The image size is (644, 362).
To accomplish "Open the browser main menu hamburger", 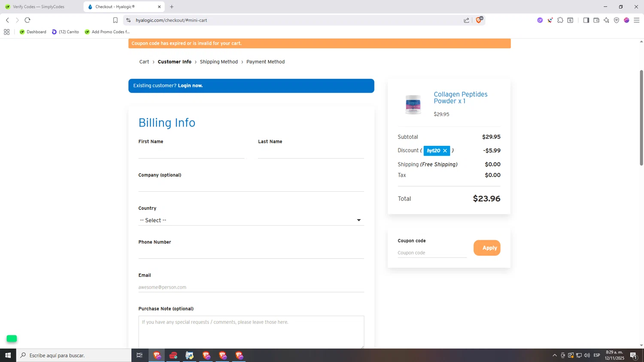I will click(x=637, y=20).
